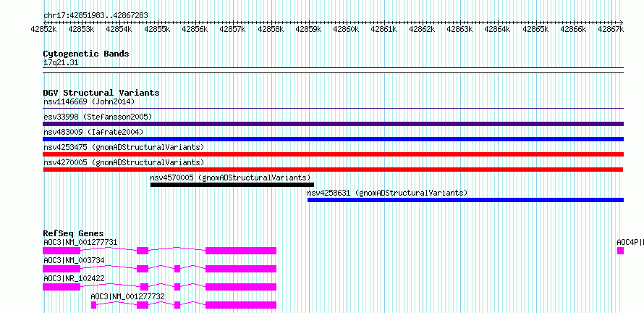This screenshot has height=313, width=644.
Task: Open the nsv4570005 gnomAD variant label
Action: (230, 178)
